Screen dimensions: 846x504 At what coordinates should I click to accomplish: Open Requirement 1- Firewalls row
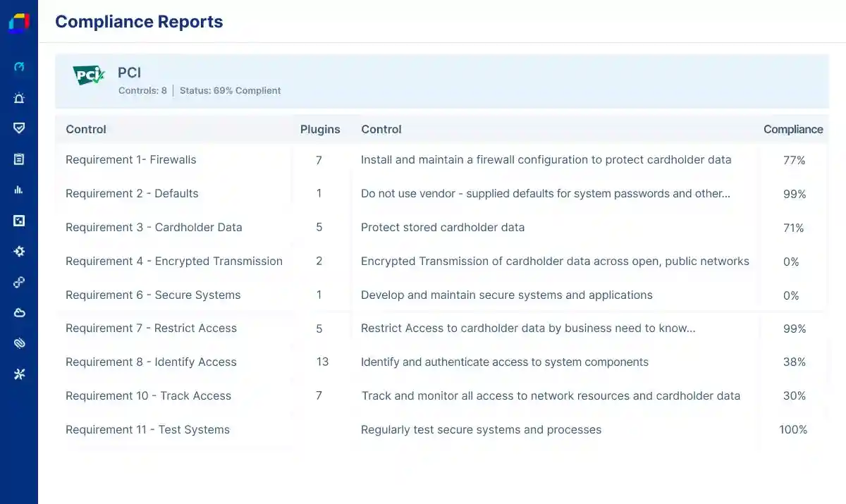(131, 160)
